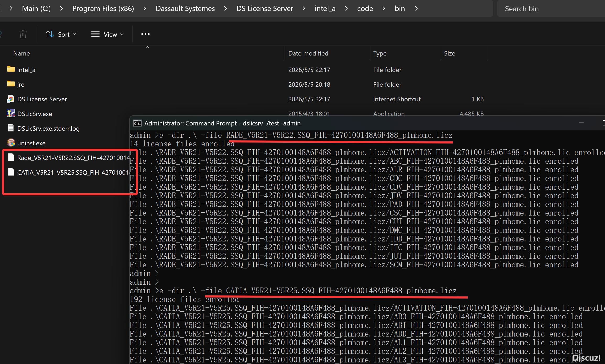This screenshot has width=605, height=364.
Task: Select CATIA_V5R21-V5R25.SSQ file icon
Action: (11, 172)
